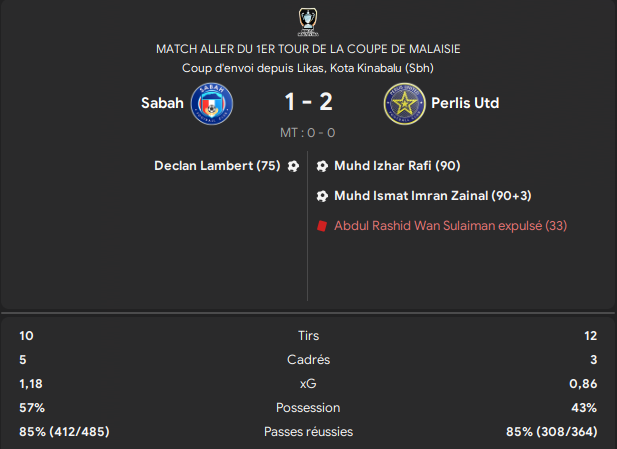
Task: Click Abdul Rashid Wan Sulaiman expulsé entry
Action: [x=451, y=225]
